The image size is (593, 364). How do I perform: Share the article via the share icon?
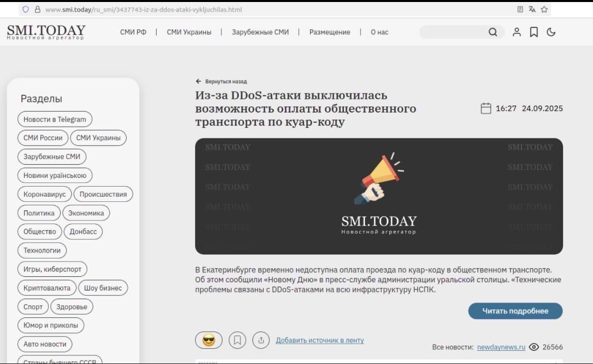[x=261, y=340]
